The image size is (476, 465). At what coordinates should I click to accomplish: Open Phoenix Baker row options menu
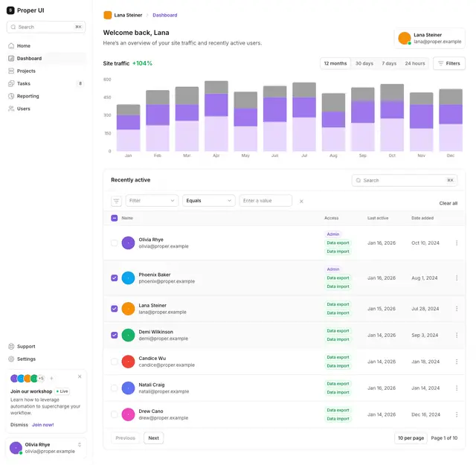pyautogui.click(x=457, y=278)
